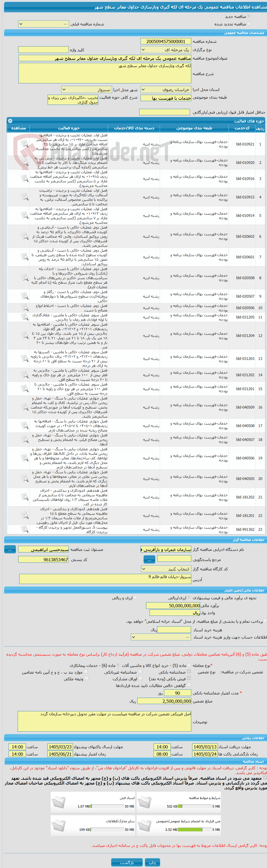Toggle ضمانتنامه بانکی checkbox
Image resolution: width=267 pixels, height=868 pixels.
189,671
